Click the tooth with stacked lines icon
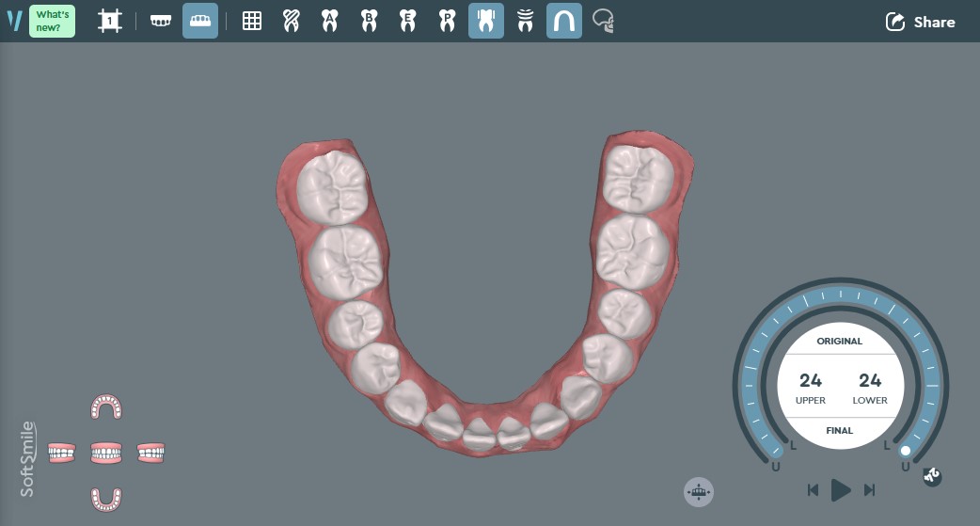 pos(525,21)
